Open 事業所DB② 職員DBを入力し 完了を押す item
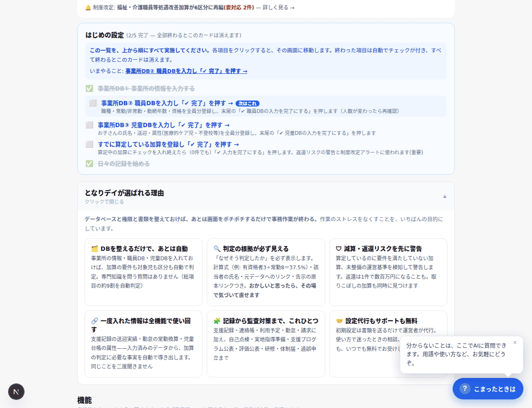This screenshot has height=408, width=532. [x=167, y=103]
